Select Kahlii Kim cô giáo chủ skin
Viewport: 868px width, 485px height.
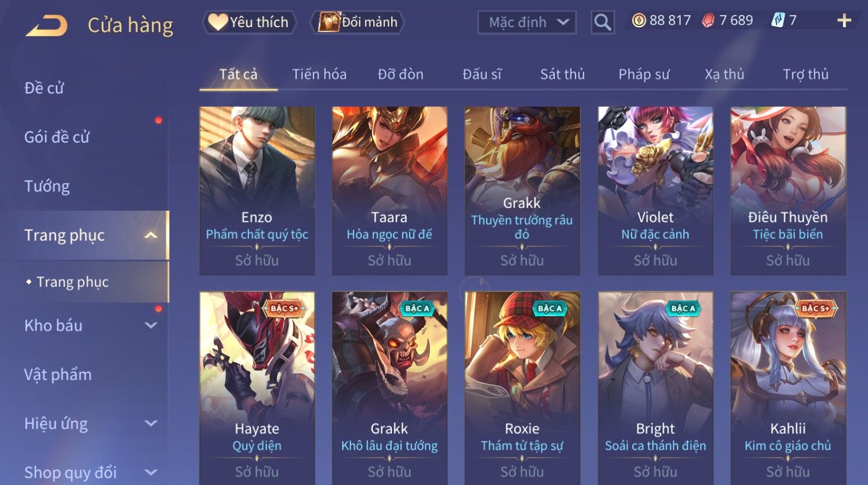pos(788,388)
